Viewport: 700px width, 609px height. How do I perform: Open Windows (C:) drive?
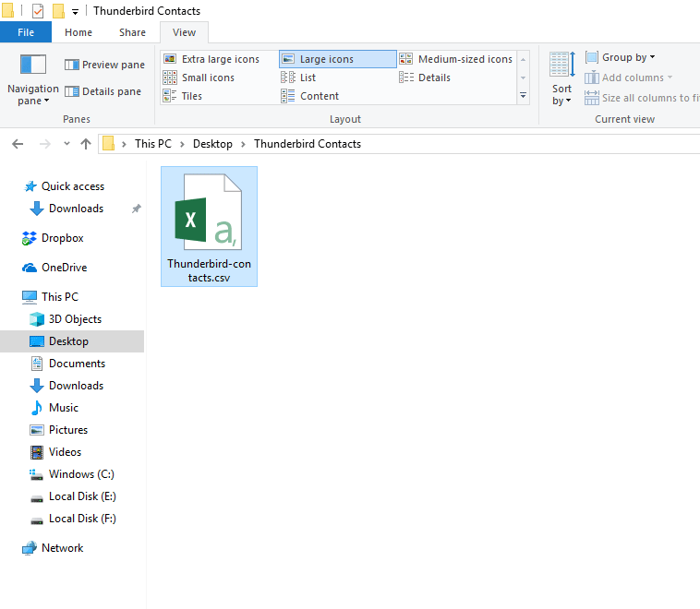[x=71, y=474]
